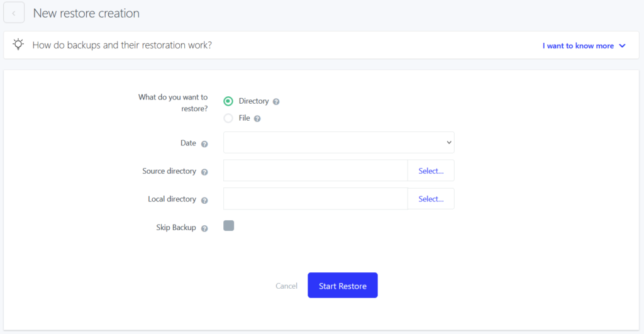Click the 'Date' label text
The width and height of the screenshot is (644, 334).
(x=188, y=143)
